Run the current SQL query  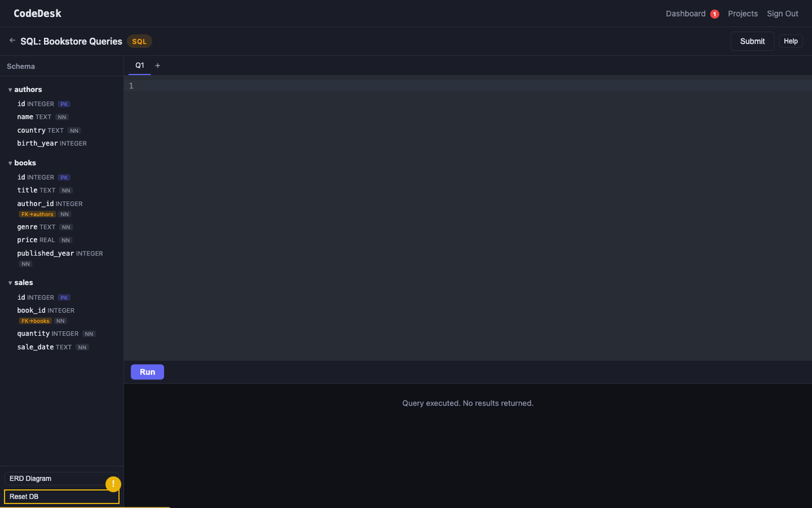[147, 372]
